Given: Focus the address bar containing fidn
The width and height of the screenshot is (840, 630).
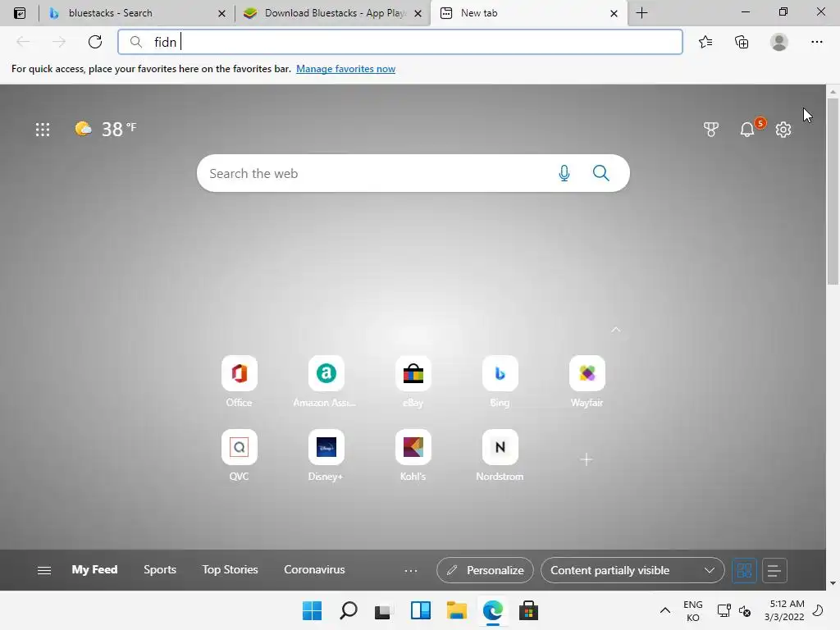Looking at the screenshot, I should point(400,42).
